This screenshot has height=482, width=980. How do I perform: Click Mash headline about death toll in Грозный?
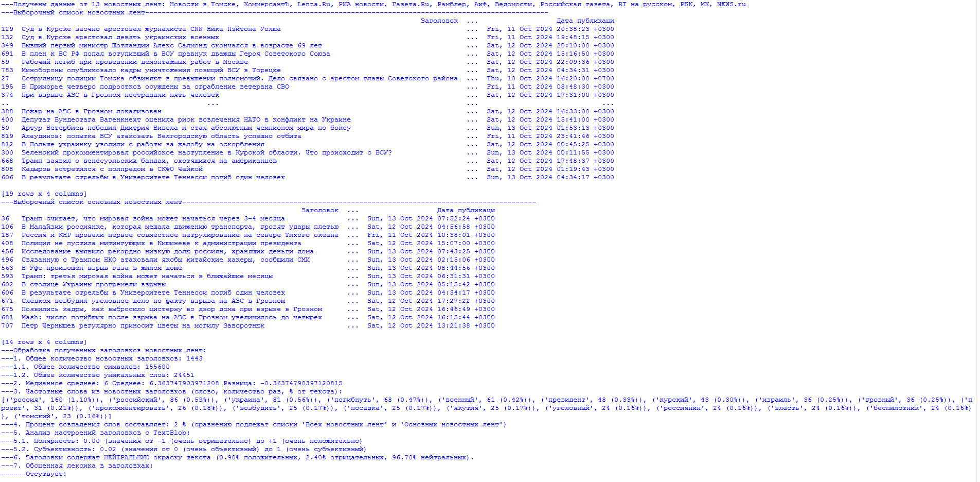(x=171, y=317)
